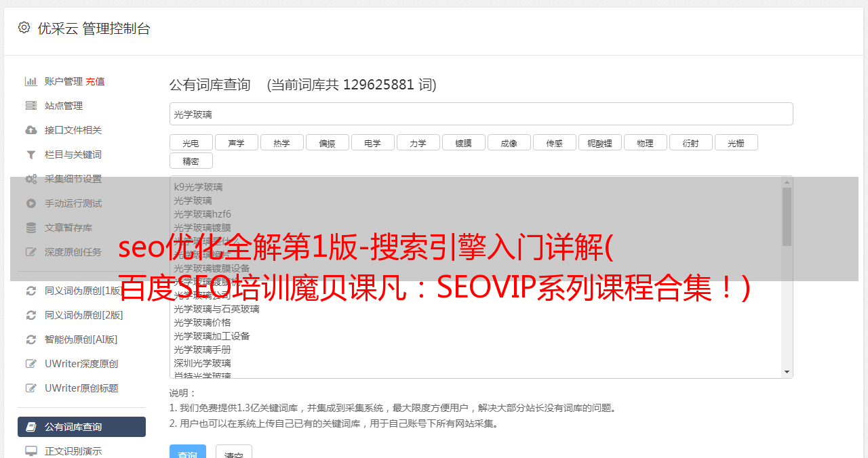Click the red 充值 link
Image resolution: width=868 pixels, height=458 pixels.
(95, 81)
